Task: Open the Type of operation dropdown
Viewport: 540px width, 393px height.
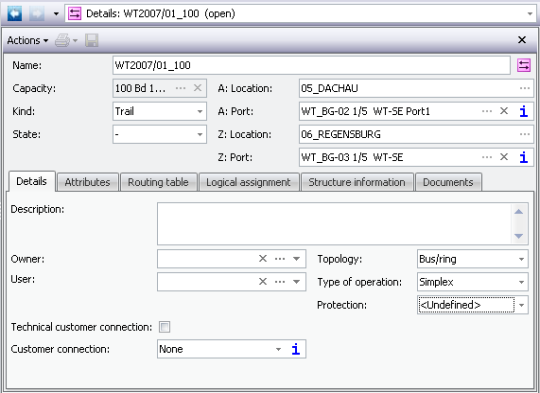Action: coord(521,282)
